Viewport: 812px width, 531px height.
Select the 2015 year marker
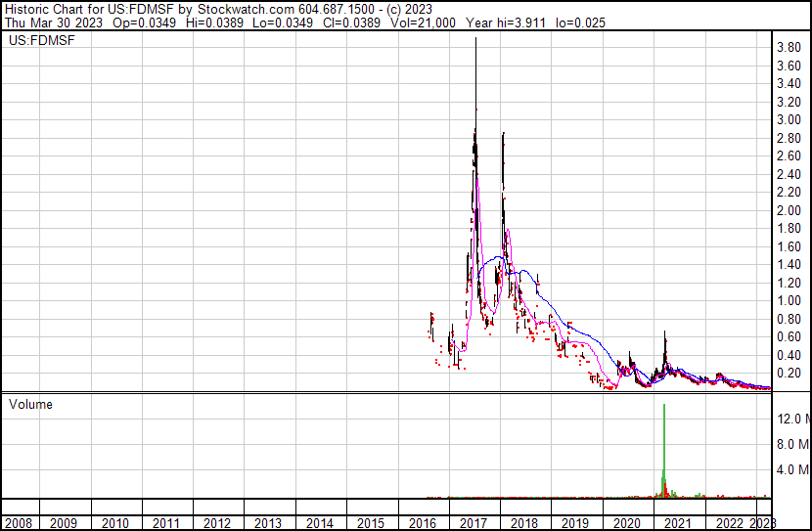(x=371, y=523)
